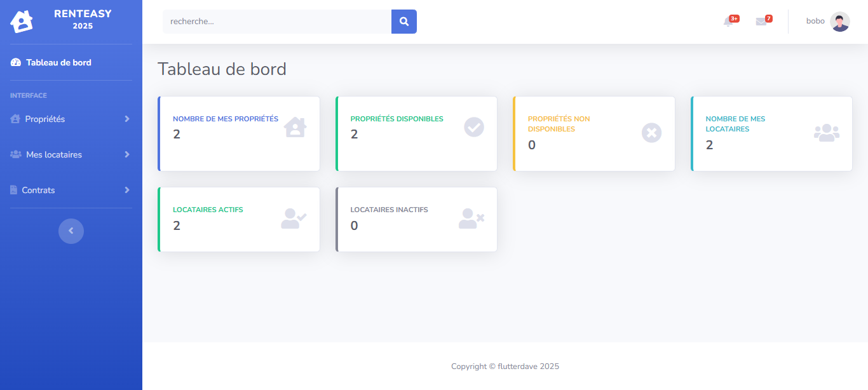Open Mes locataires menu item

(71, 154)
